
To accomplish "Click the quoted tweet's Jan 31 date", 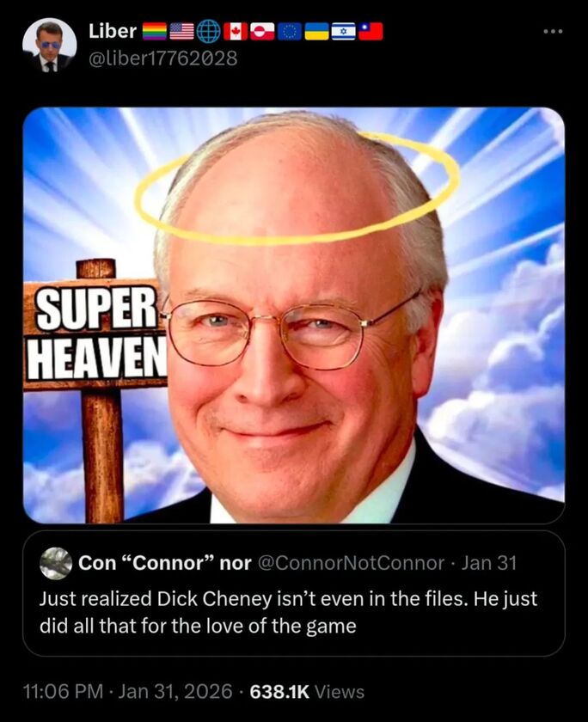I will 489,563.
